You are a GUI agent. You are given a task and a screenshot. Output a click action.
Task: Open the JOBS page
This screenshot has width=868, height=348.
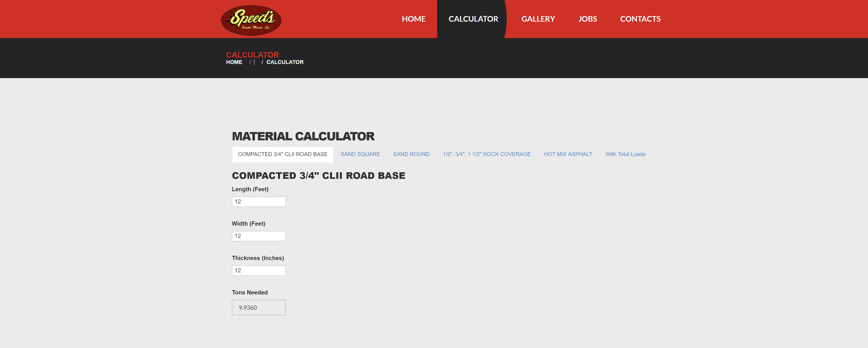pos(587,19)
